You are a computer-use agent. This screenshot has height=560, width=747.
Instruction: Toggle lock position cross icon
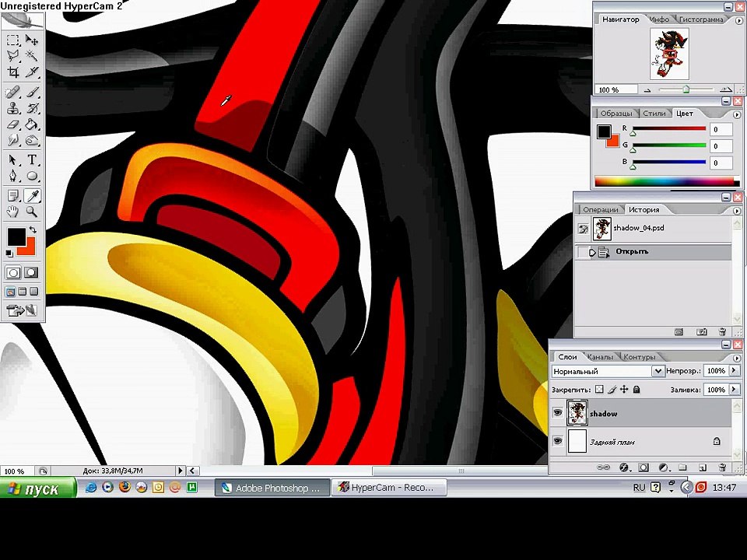coord(624,390)
